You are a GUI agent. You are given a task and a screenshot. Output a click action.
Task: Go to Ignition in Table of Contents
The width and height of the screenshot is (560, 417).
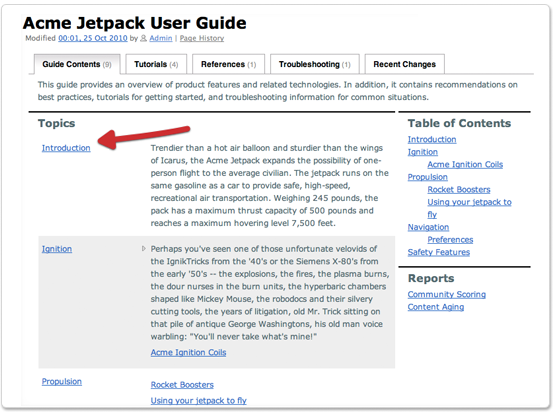pyautogui.click(x=423, y=152)
